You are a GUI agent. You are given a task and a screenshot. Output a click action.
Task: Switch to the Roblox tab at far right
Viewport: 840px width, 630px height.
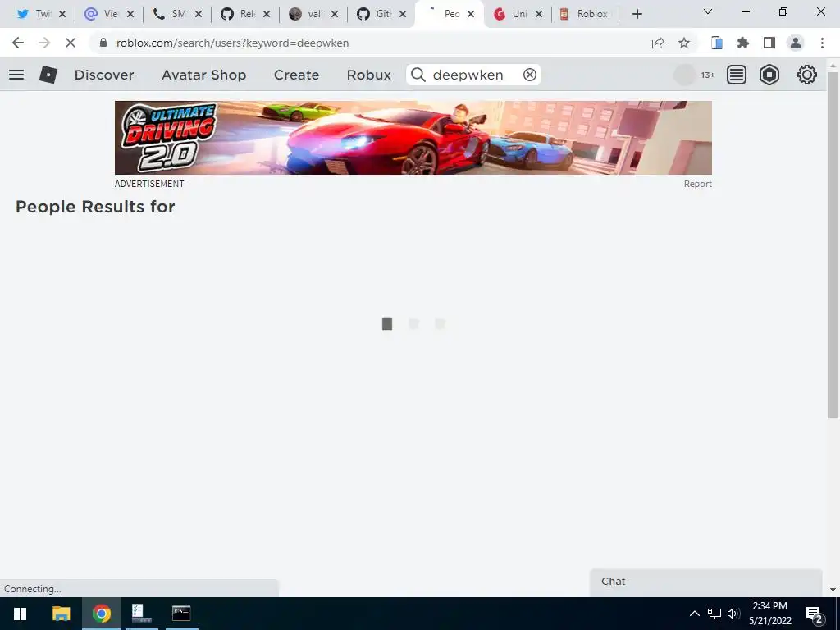tap(584, 14)
